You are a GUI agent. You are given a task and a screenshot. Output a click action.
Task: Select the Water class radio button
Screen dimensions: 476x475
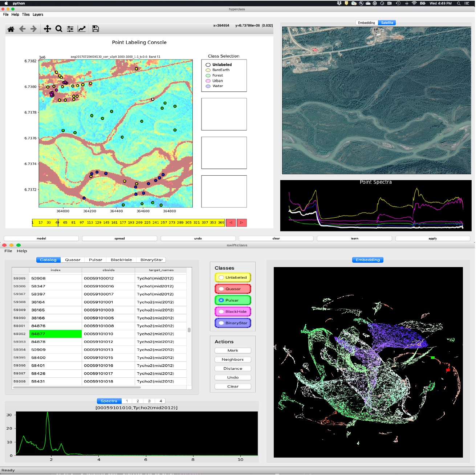(208, 86)
